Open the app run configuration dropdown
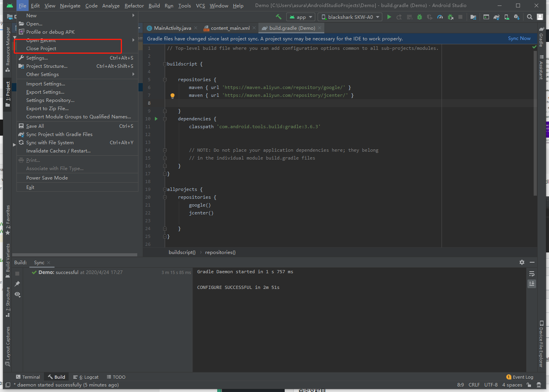Image resolution: width=549 pixels, height=392 pixels. point(301,17)
